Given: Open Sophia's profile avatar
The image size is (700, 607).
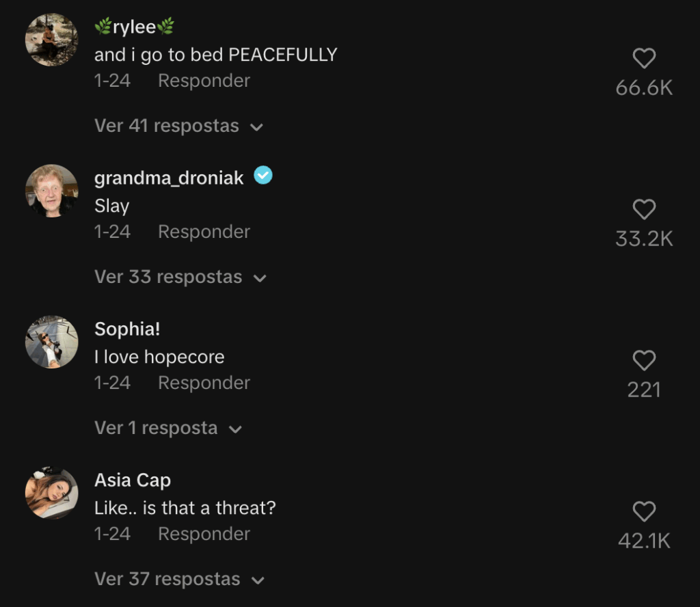Looking at the screenshot, I should pyautogui.click(x=52, y=342).
